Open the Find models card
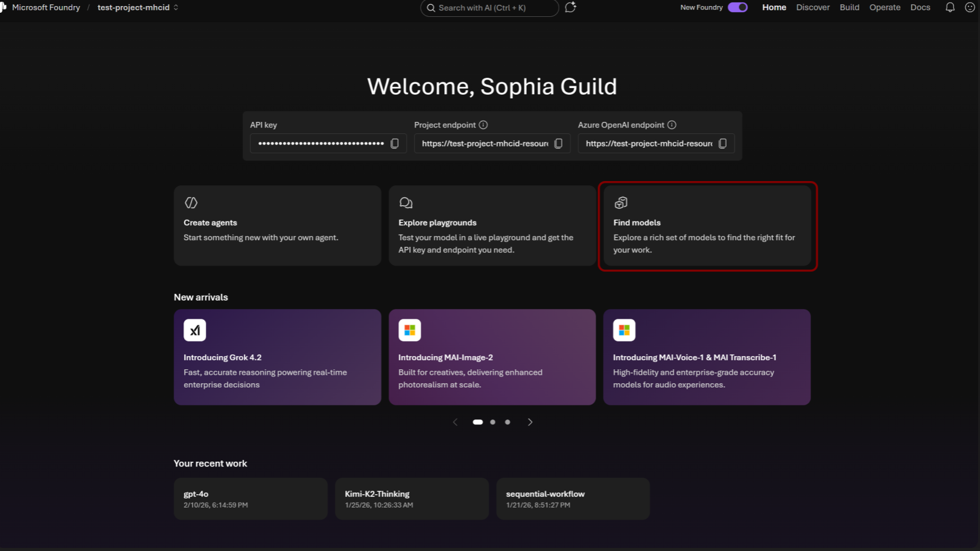The height and width of the screenshot is (551, 980). [707, 226]
